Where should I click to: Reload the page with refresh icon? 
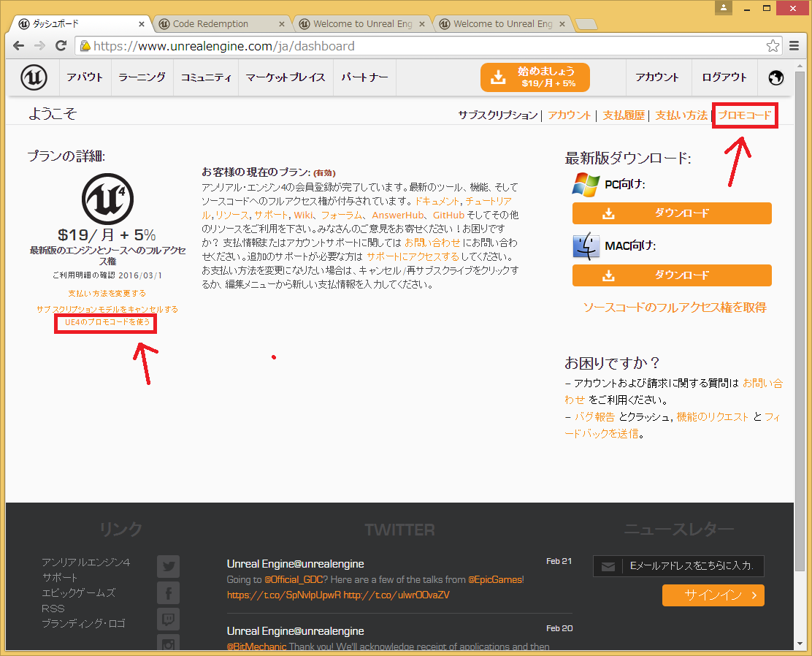(x=61, y=45)
